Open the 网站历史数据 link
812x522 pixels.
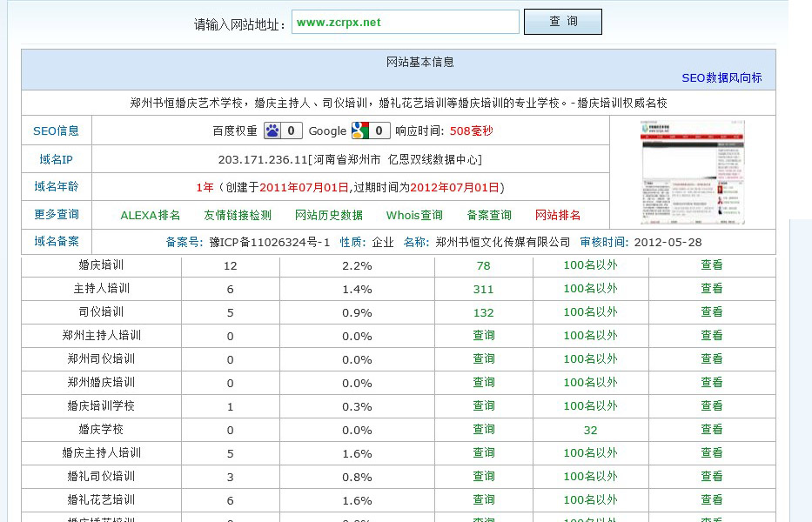coord(328,215)
